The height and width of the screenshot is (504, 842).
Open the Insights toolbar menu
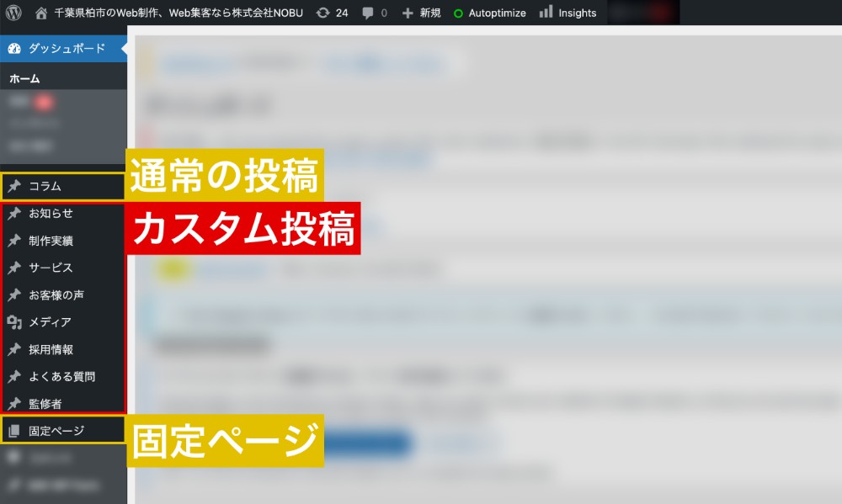[578, 13]
